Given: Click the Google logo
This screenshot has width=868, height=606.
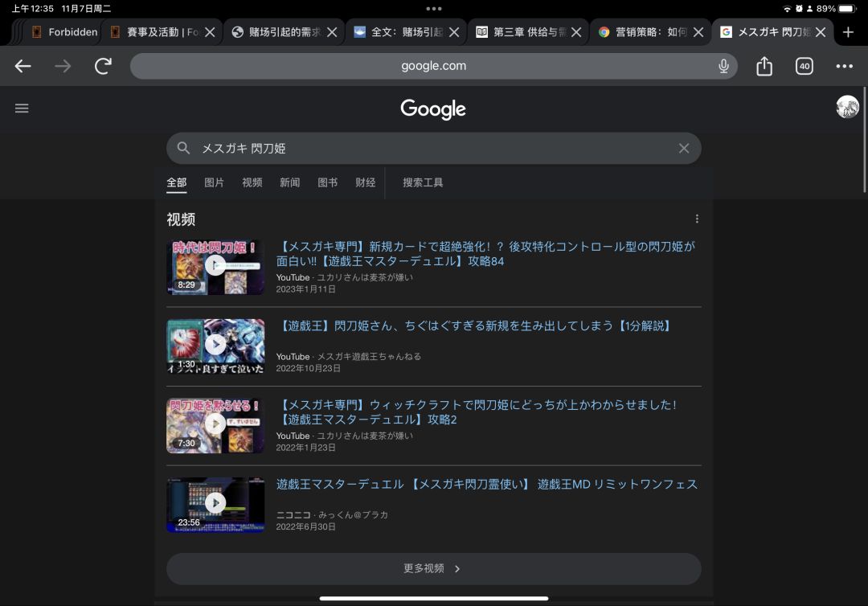Looking at the screenshot, I should pyautogui.click(x=433, y=109).
